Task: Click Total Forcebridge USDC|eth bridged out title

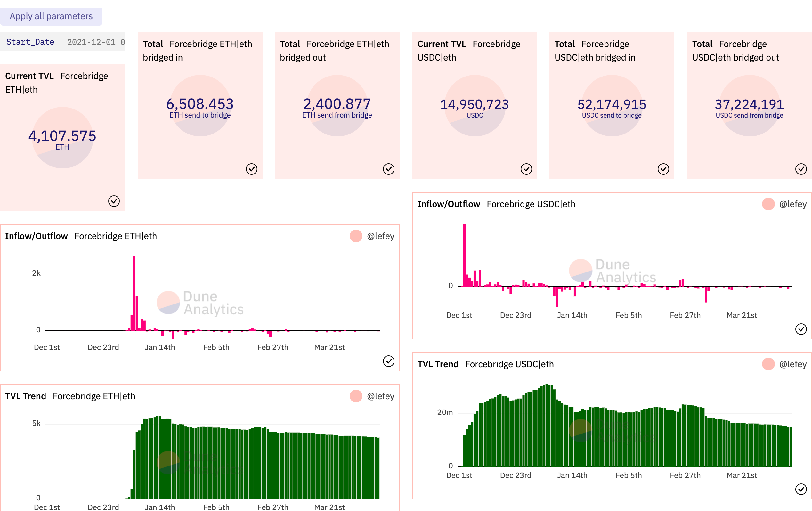Action: (x=735, y=51)
